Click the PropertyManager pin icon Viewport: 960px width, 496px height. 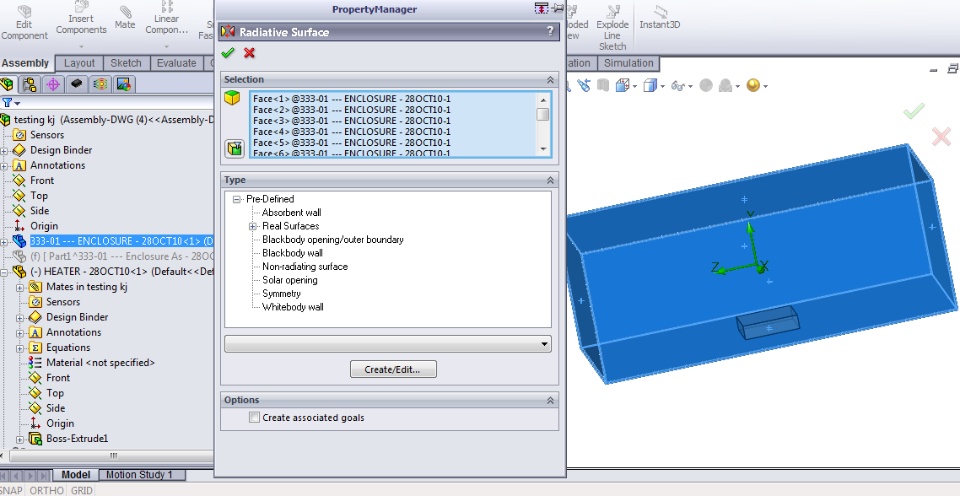click(x=557, y=9)
